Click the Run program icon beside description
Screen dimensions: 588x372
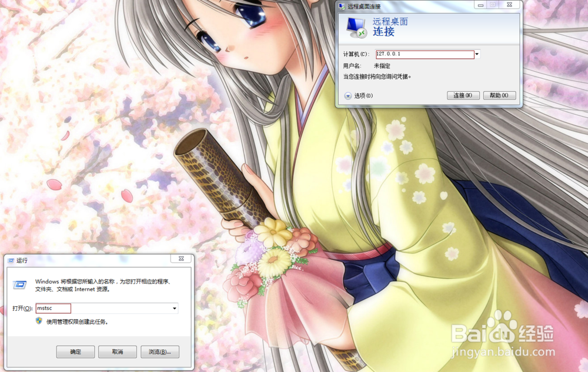click(20, 285)
